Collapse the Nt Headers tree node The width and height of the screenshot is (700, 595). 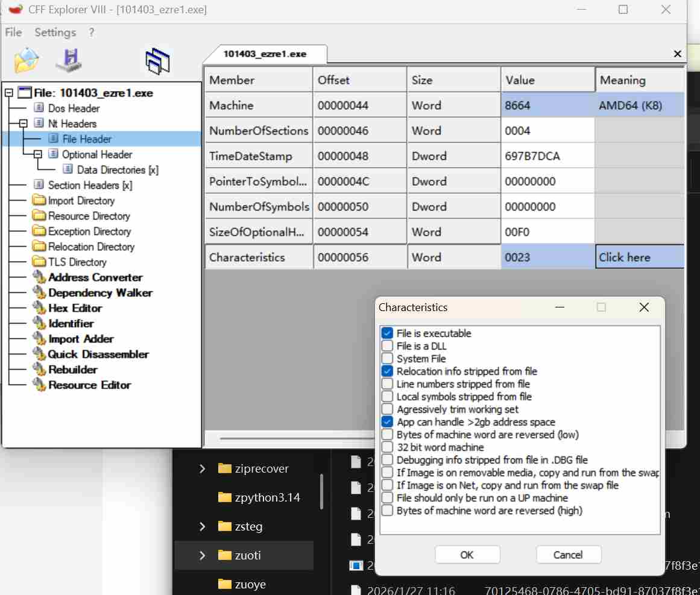[24, 123]
